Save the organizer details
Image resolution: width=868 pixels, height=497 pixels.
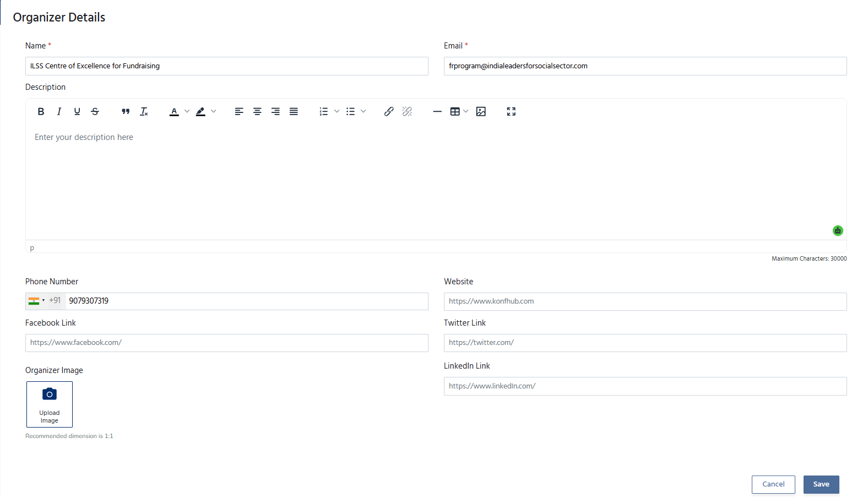tap(821, 484)
